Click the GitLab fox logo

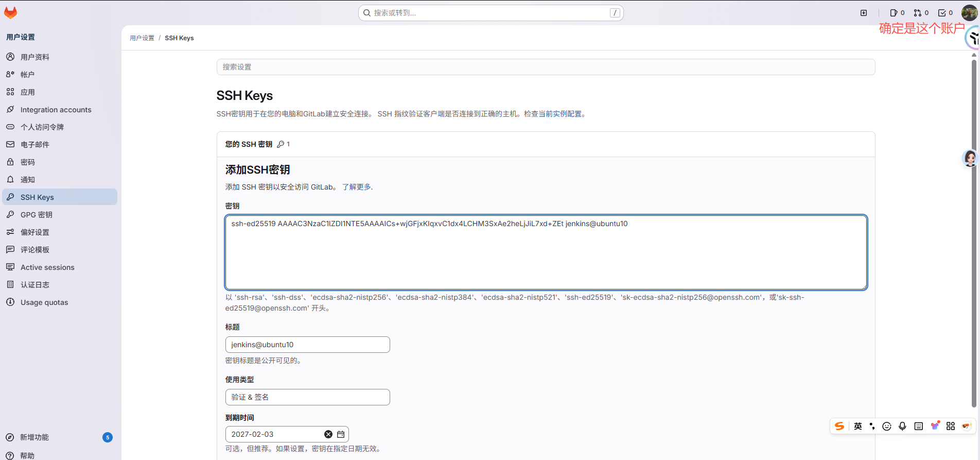(10, 13)
